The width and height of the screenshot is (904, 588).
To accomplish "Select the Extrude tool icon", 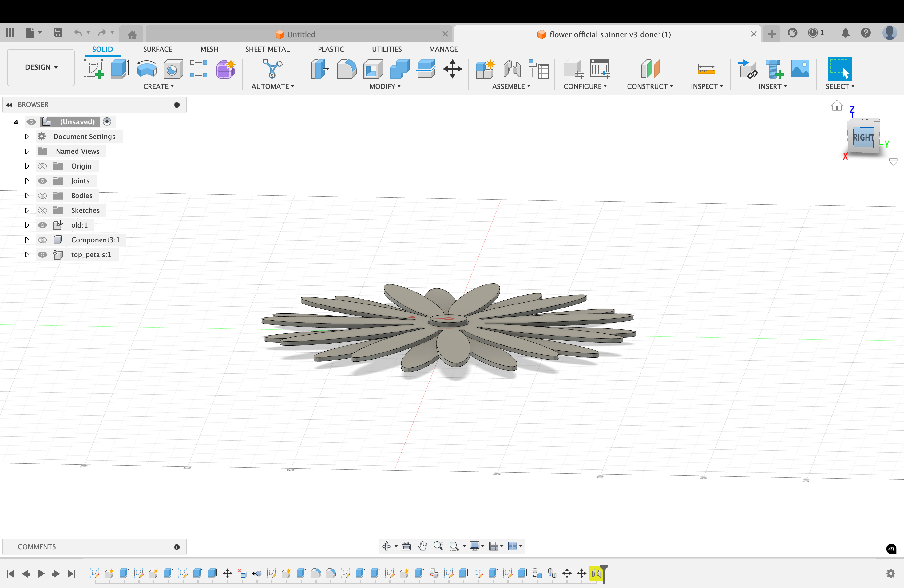I will tap(120, 69).
